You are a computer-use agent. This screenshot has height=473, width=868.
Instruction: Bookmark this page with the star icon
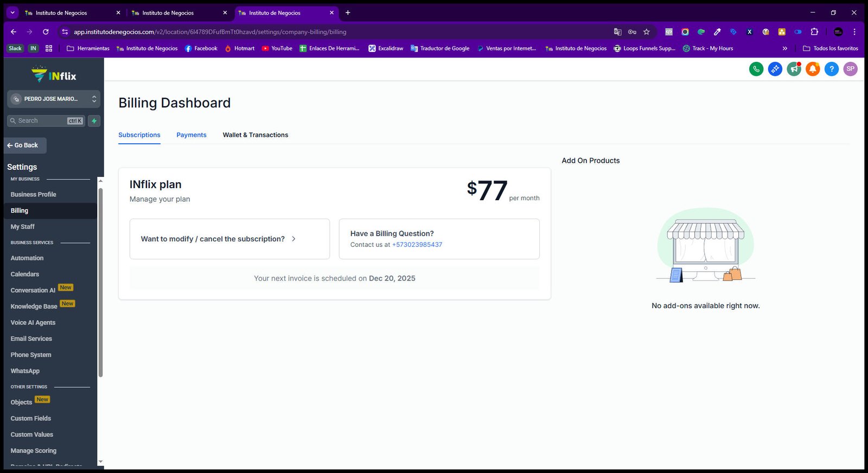(x=647, y=32)
